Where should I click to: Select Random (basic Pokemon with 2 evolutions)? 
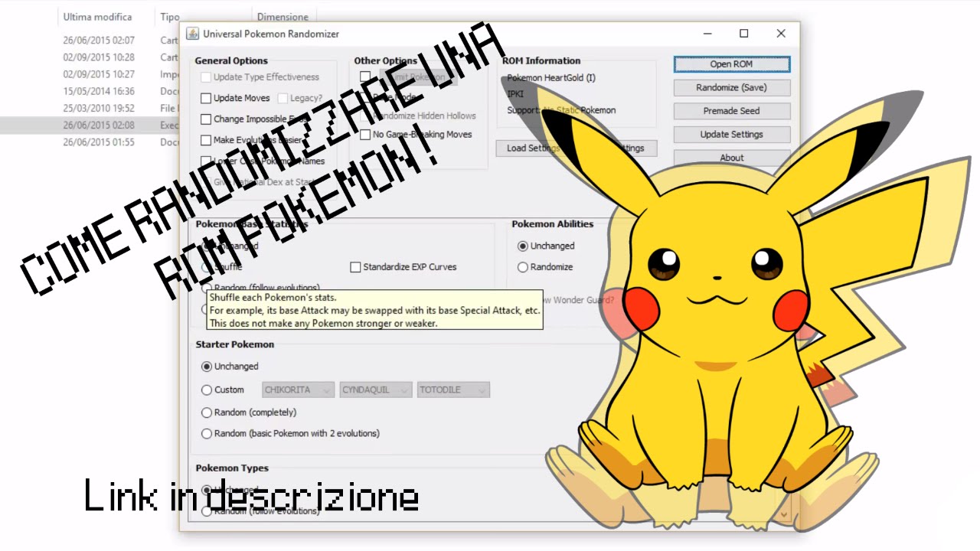click(x=207, y=433)
